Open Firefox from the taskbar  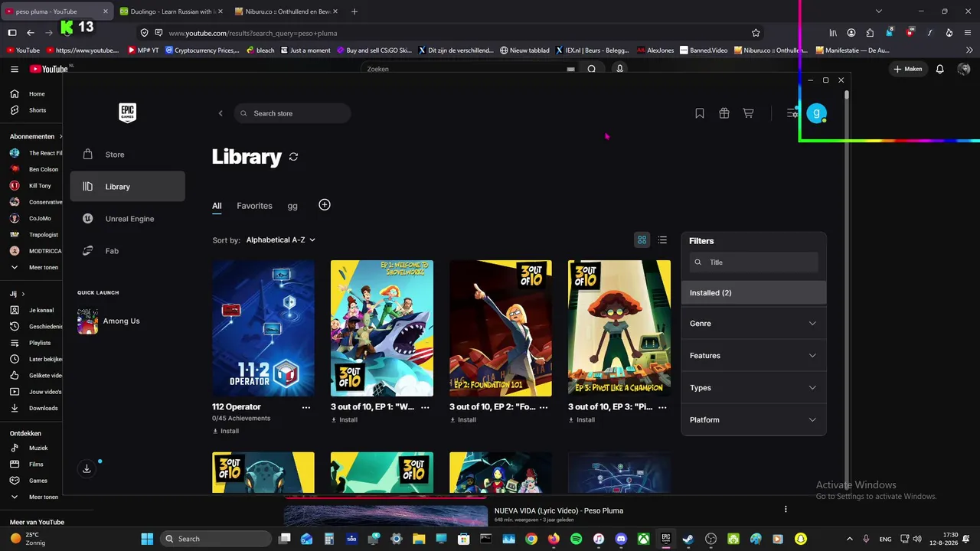point(554,539)
